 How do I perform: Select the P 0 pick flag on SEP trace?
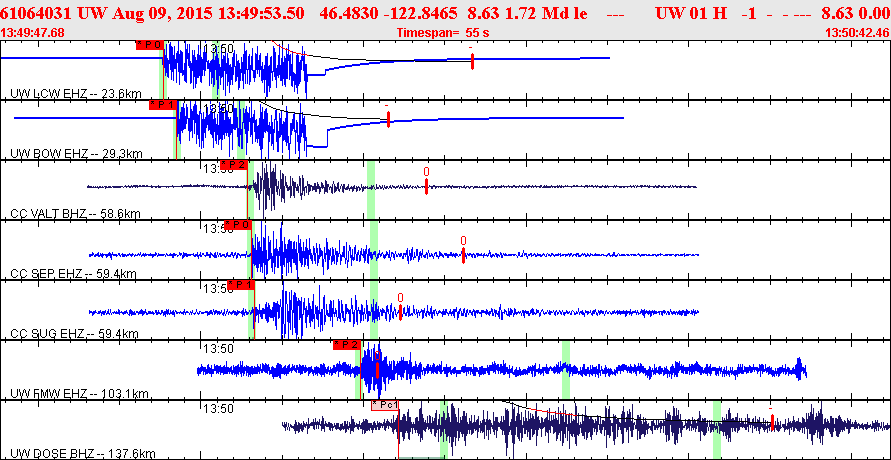[x=238, y=225]
